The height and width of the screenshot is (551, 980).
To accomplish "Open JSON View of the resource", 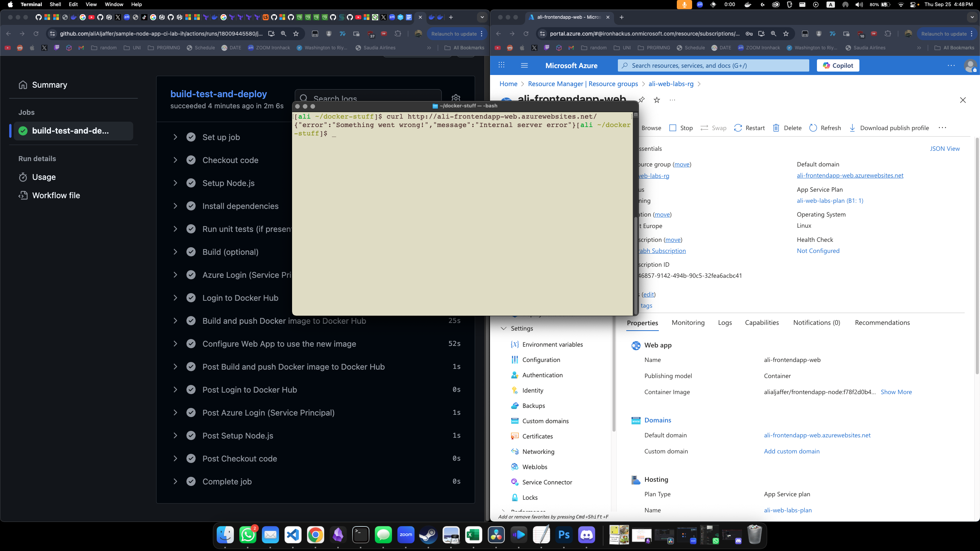I will (944, 148).
